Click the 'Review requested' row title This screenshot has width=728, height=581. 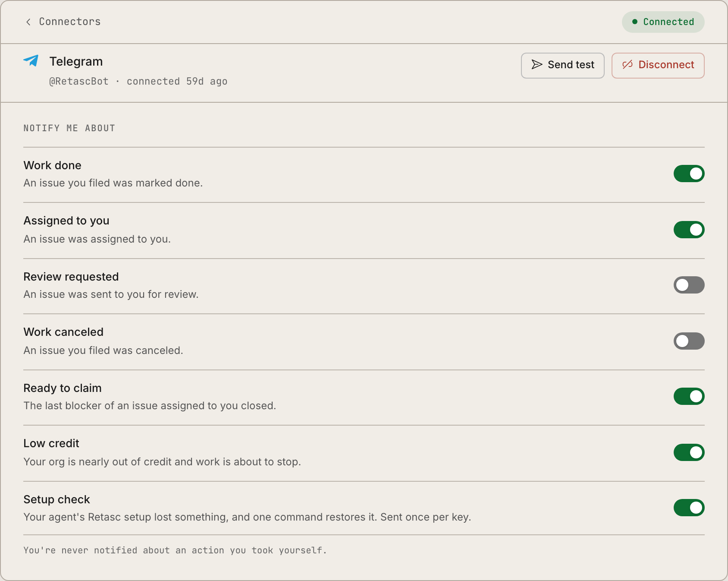[71, 277]
